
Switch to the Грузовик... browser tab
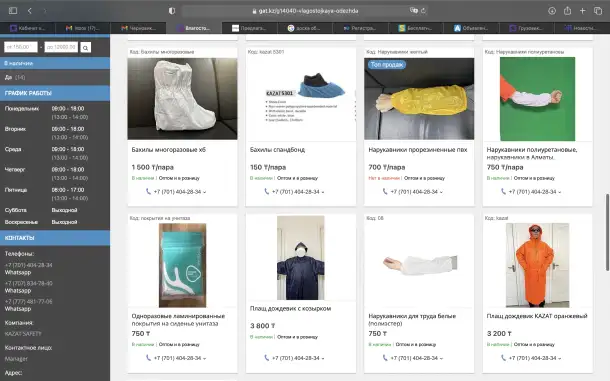click(526, 28)
